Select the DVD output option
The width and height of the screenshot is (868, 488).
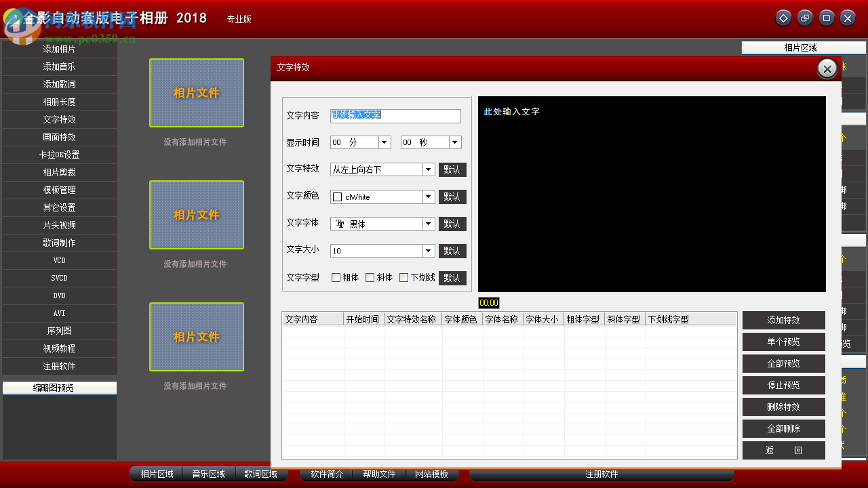[x=59, y=296]
